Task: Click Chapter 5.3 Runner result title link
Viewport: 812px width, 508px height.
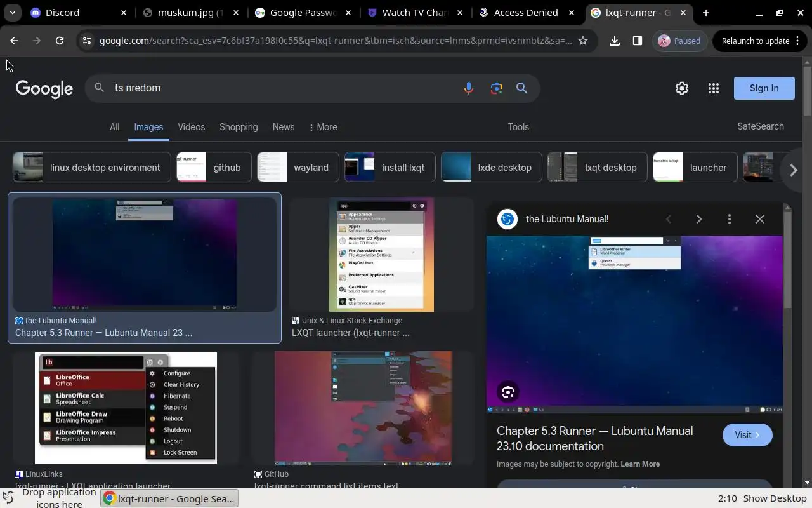Action: point(103,333)
